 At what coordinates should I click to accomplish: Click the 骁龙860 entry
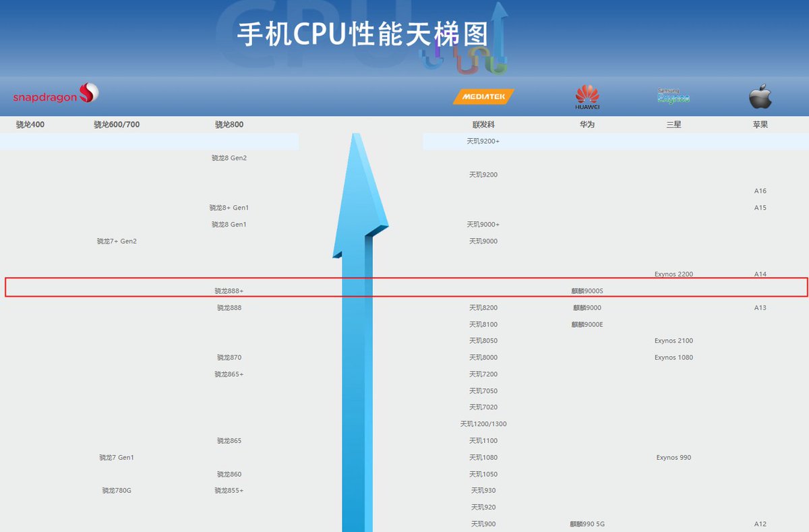(x=229, y=475)
